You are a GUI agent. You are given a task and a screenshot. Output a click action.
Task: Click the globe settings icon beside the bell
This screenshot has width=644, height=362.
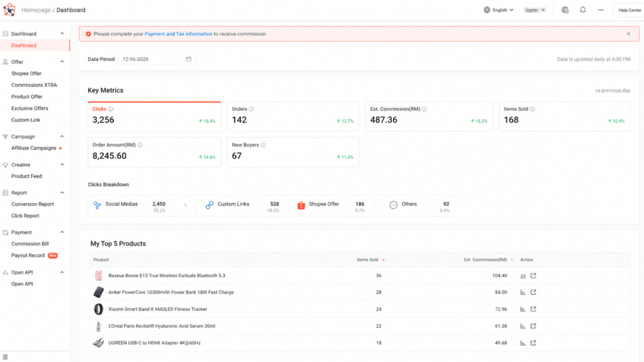pyautogui.click(x=565, y=10)
